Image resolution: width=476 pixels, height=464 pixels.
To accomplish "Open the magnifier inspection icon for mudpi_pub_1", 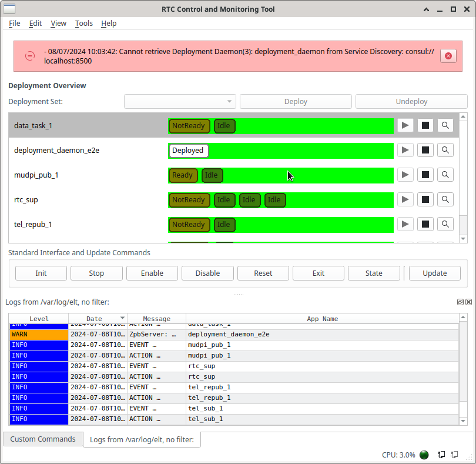I will tap(445, 174).
